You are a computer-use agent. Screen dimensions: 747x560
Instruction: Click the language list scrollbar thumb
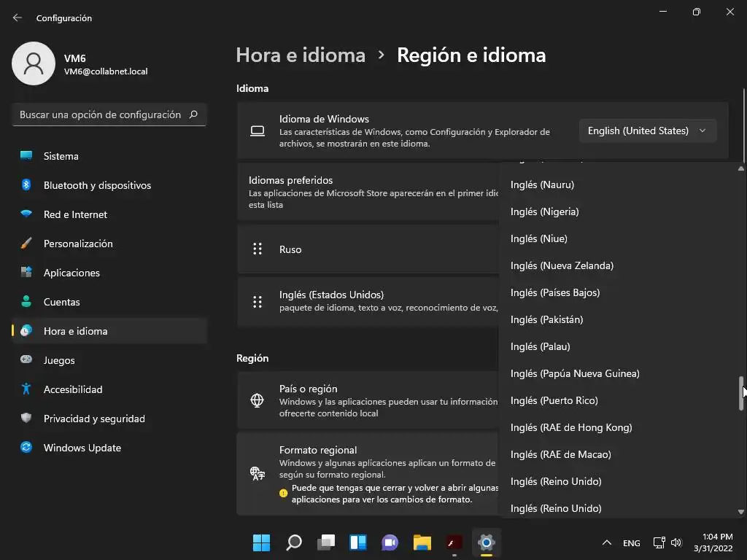741,393
